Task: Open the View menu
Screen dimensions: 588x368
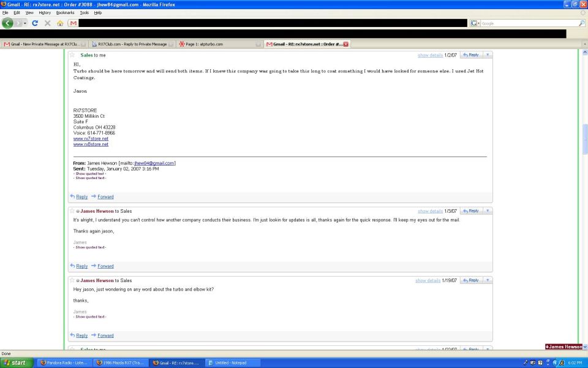Action: click(29, 13)
